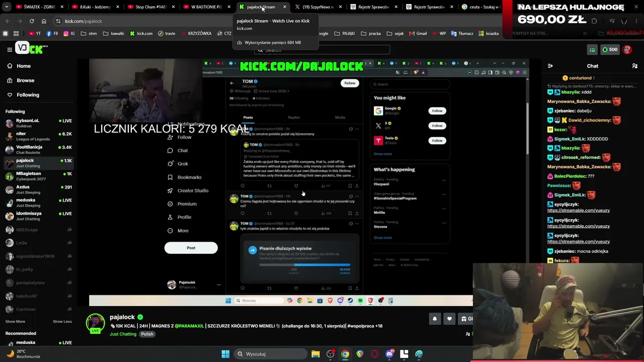644x362 pixels.
Task: Follow pajalock using the heart button
Action: (449, 319)
